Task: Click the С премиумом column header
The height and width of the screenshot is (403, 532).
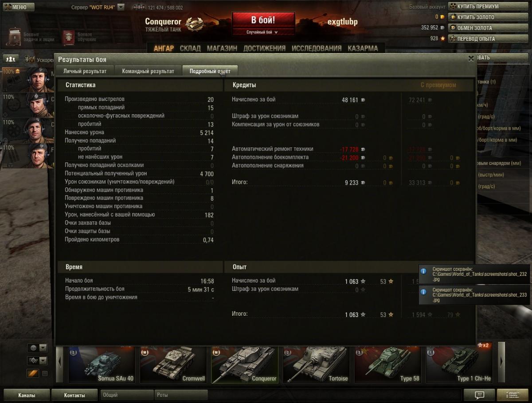Action: tap(438, 85)
